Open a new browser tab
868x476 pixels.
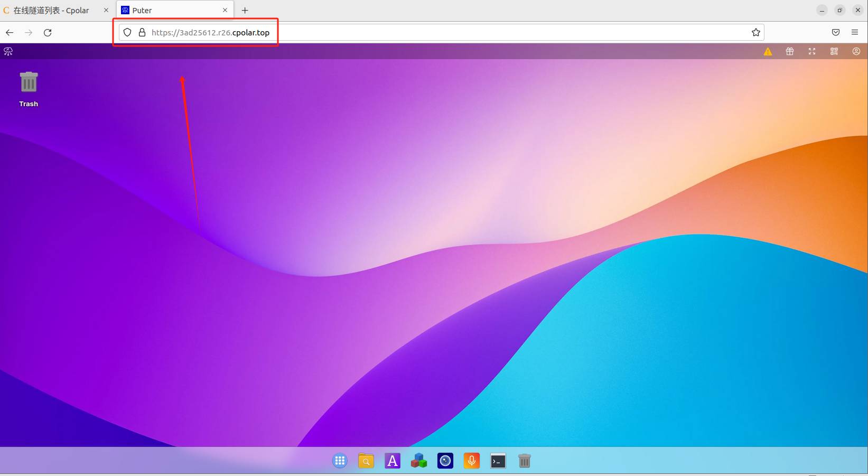tap(245, 10)
